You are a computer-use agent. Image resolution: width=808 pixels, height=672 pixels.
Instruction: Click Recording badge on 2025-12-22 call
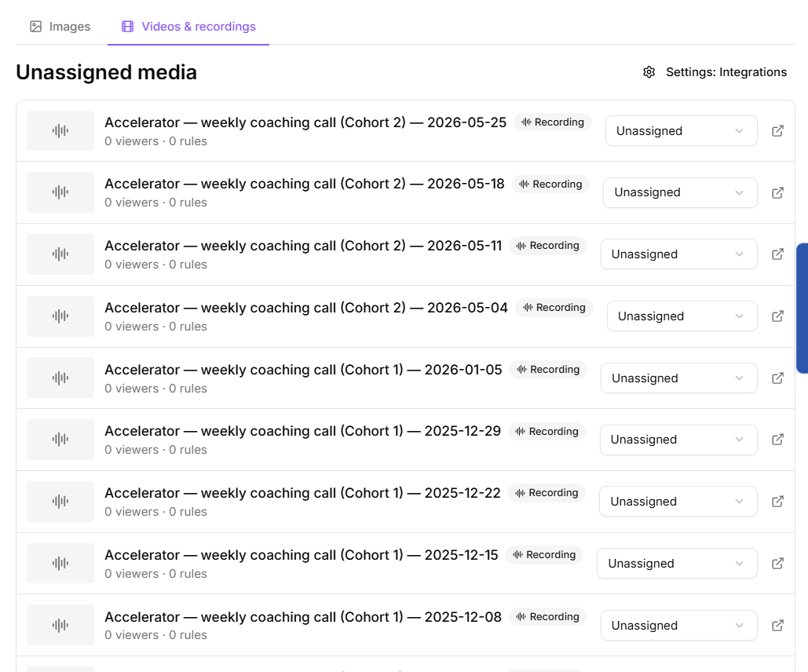pos(547,493)
